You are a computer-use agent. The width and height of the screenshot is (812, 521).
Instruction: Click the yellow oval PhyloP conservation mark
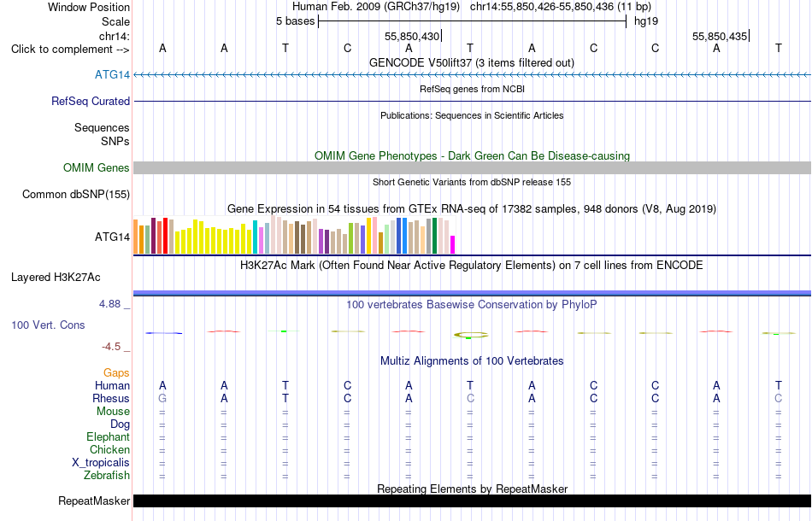(471, 336)
